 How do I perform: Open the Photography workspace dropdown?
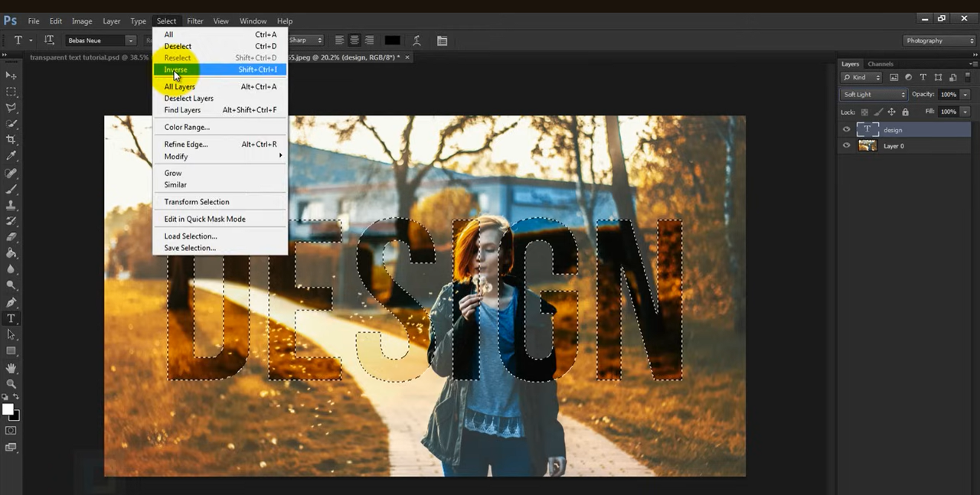click(x=939, y=41)
